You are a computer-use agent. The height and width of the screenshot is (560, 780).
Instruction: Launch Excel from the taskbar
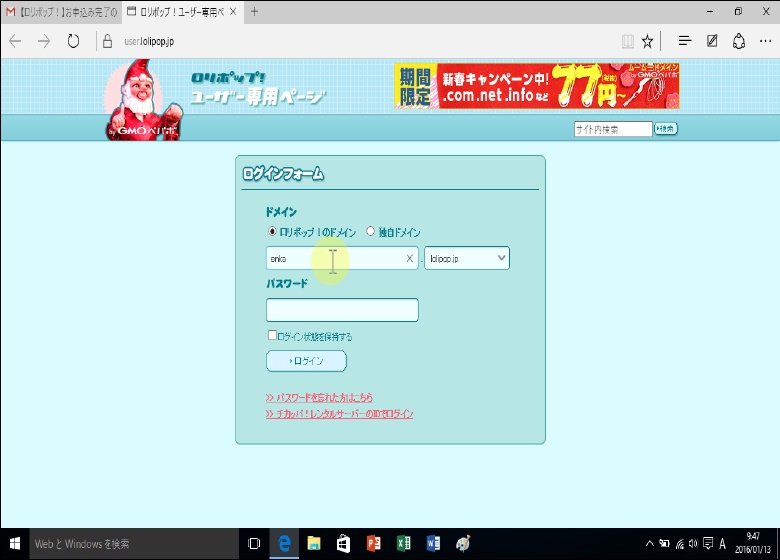pyautogui.click(x=403, y=544)
